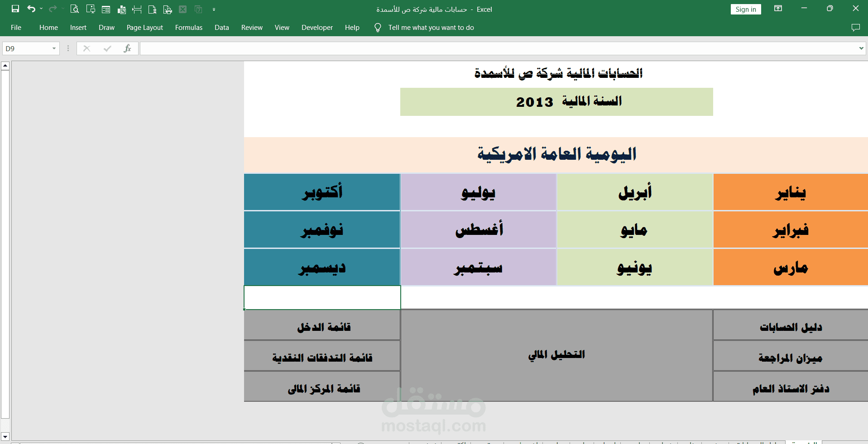This screenshot has height=444, width=868.
Task: Open the Undo history dropdown arrow
Action: (41, 9)
